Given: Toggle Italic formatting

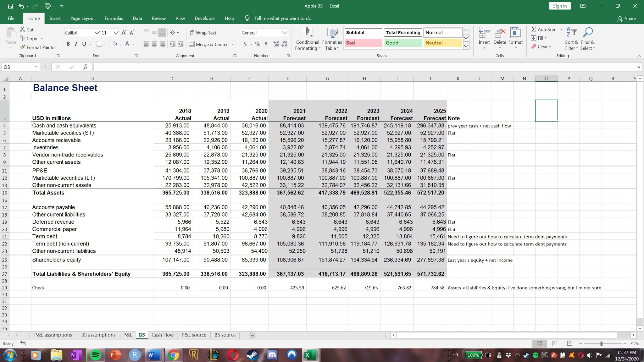Looking at the screenshot, I should pyautogui.click(x=76, y=44).
